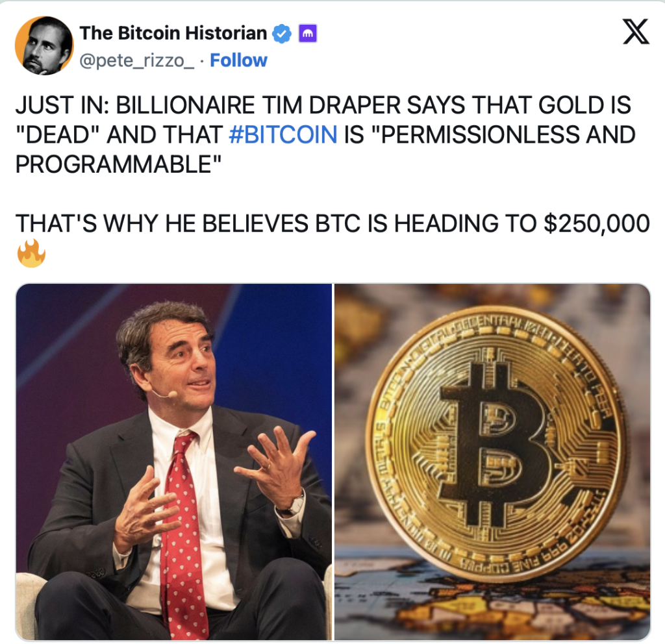Open the #BITCOIN hashtag link
This screenshot has height=644, width=665.
coord(283,134)
